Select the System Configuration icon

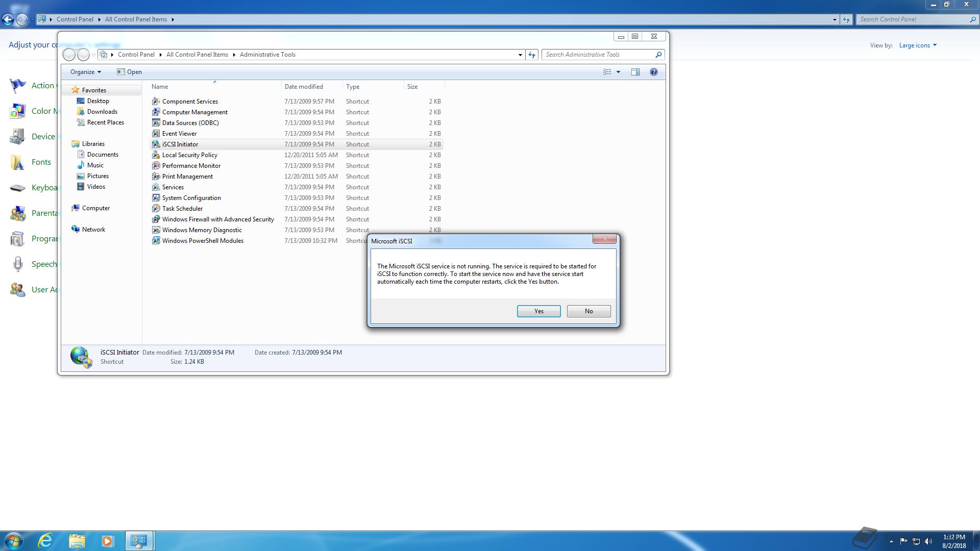[x=156, y=198]
